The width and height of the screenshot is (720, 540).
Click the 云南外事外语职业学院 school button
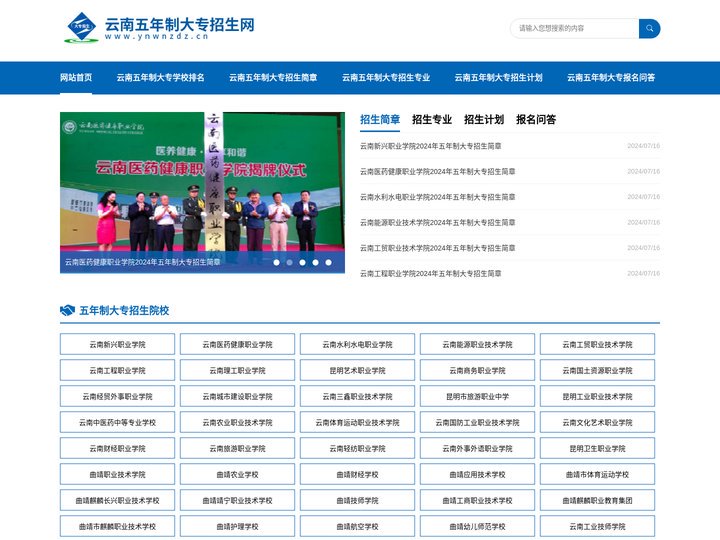(477, 448)
